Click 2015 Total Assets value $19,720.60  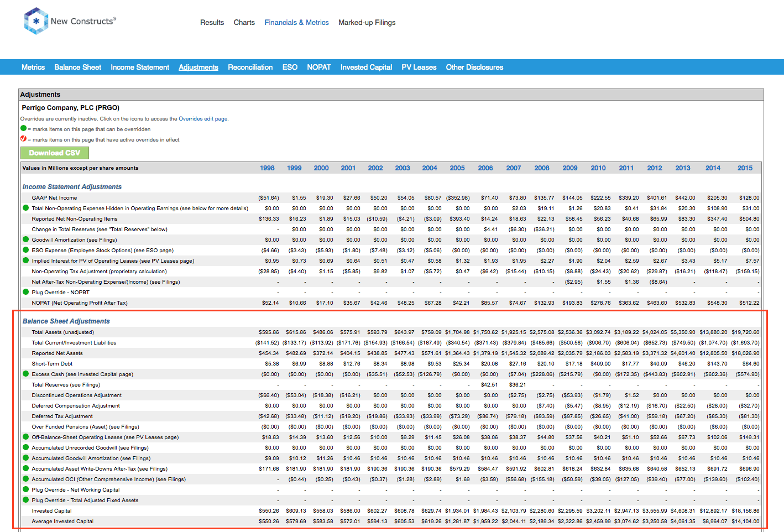pyautogui.click(x=745, y=332)
